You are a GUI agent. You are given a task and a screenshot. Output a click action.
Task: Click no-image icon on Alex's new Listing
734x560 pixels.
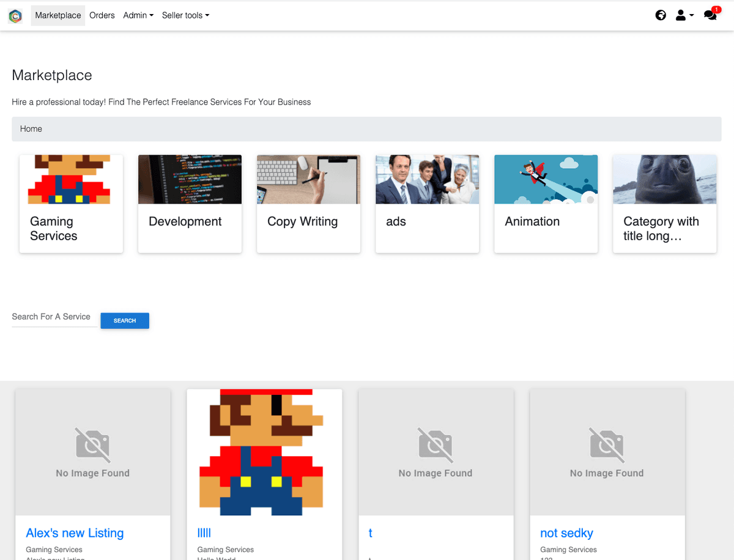(93, 444)
